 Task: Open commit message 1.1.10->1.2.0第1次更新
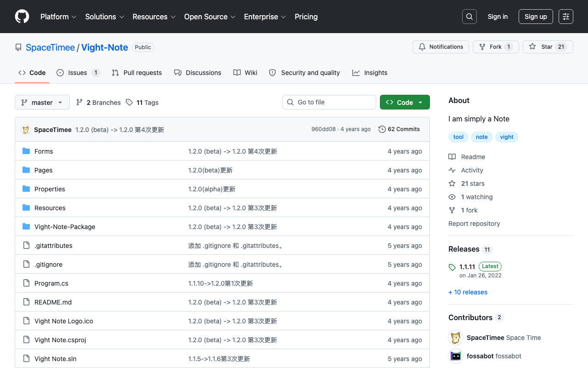tap(220, 283)
